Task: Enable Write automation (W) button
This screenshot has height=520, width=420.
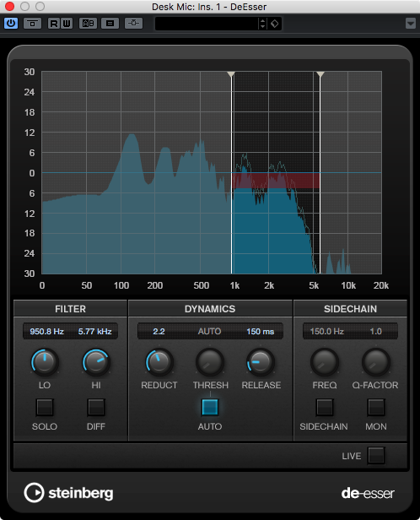Action: pyautogui.click(x=67, y=24)
